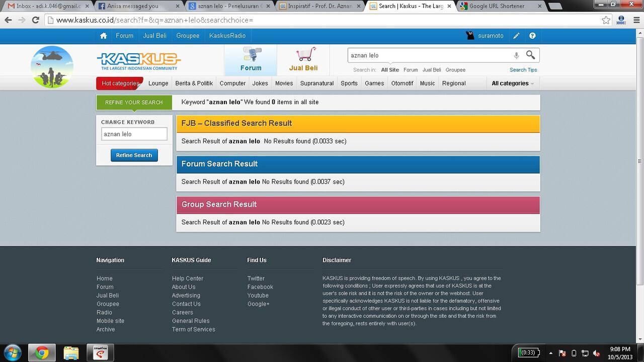Open Gmail Inbox browser tab
The width and height of the screenshot is (644, 362).
tap(46, 6)
